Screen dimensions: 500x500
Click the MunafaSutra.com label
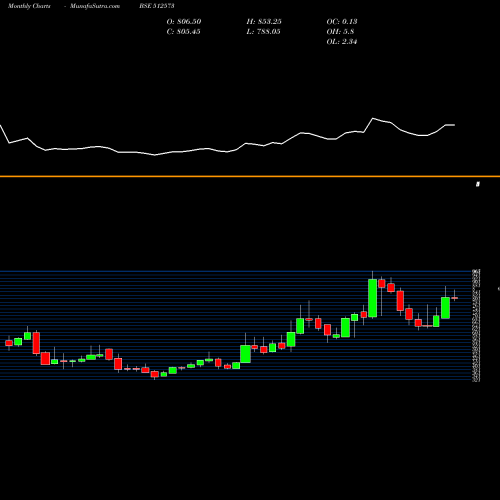95,6
